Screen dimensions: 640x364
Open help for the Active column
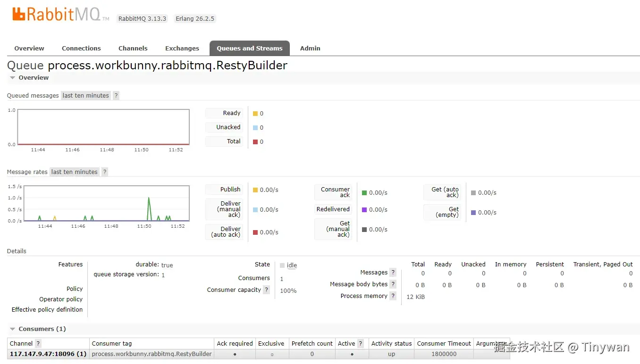(361, 344)
